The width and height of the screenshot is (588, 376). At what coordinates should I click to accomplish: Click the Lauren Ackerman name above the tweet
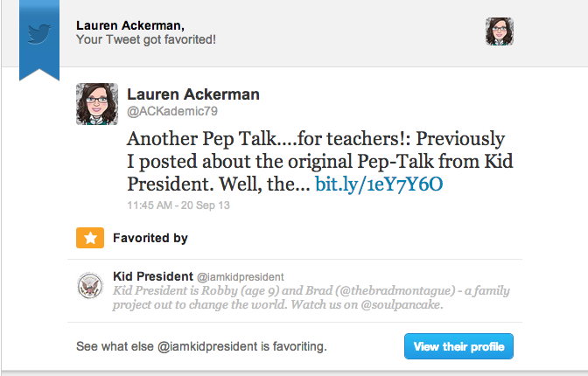[193, 94]
